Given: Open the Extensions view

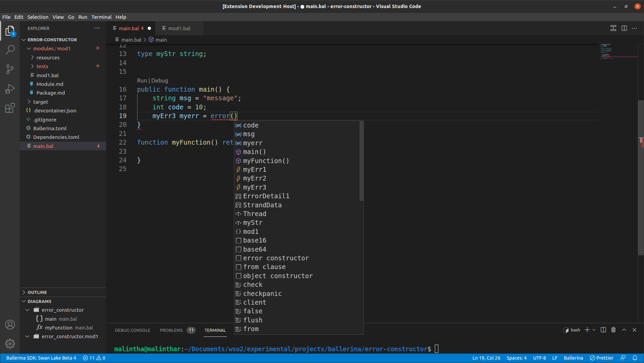Looking at the screenshot, I should click(10, 108).
